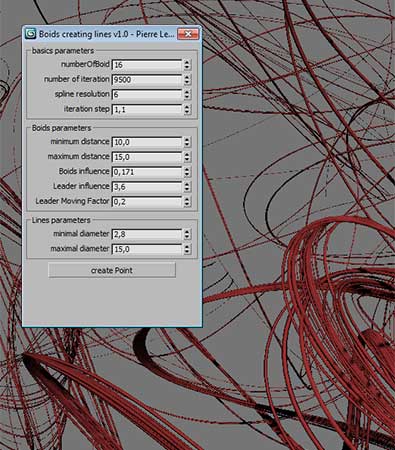Click the Leader influence value field
Screen dimensions: 395x450
pyautogui.click(x=147, y=187)
